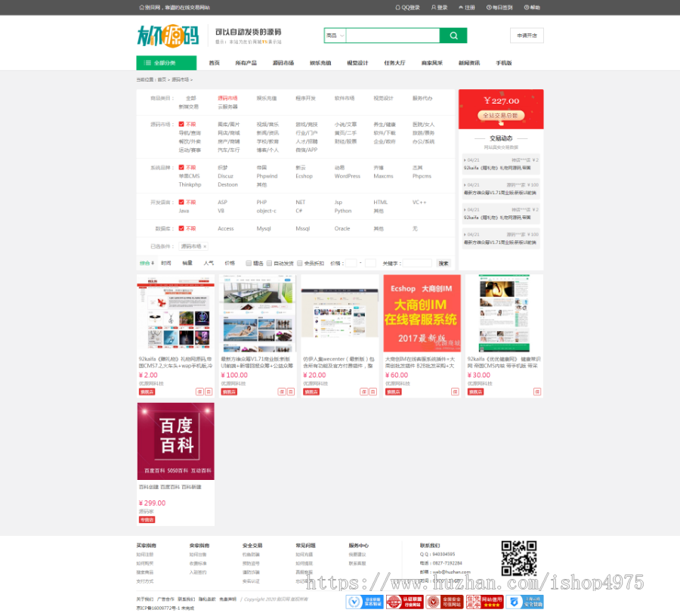Go to 任务大厅 in the nav bar
The image size is (680, 616).
pyautogui.click(x=394, y=63)
